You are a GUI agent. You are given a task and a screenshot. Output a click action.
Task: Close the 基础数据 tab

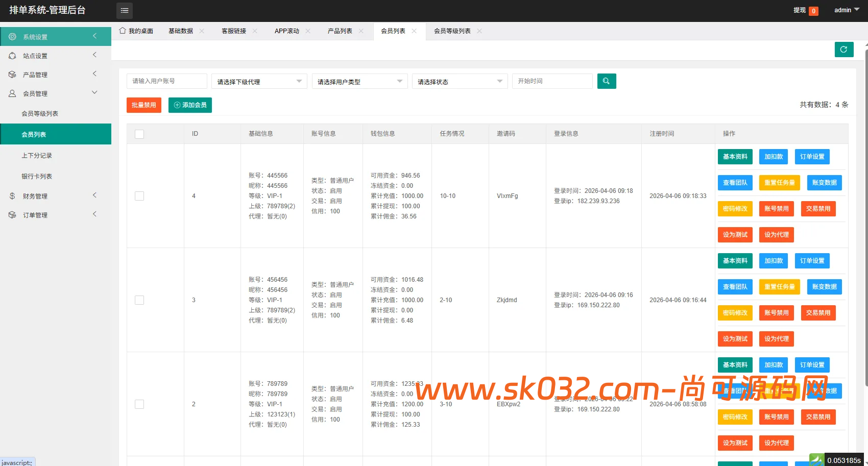202,31
